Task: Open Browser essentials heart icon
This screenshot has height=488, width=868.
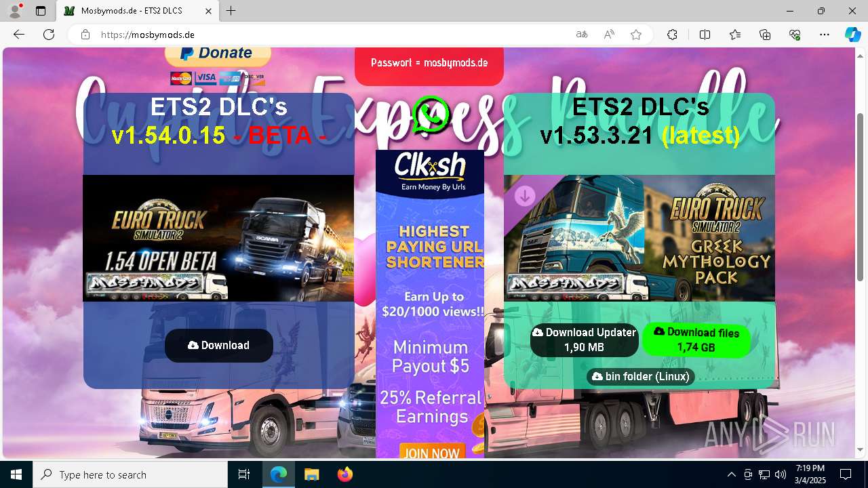Action: click(795, 35)
